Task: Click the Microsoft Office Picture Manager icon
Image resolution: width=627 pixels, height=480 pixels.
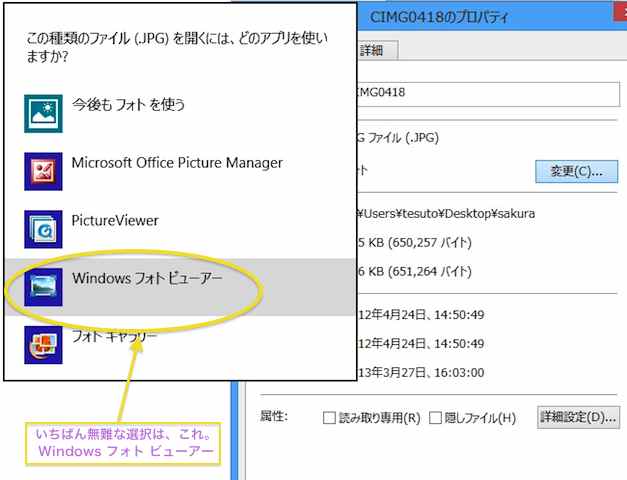Action: click(43, 171)
